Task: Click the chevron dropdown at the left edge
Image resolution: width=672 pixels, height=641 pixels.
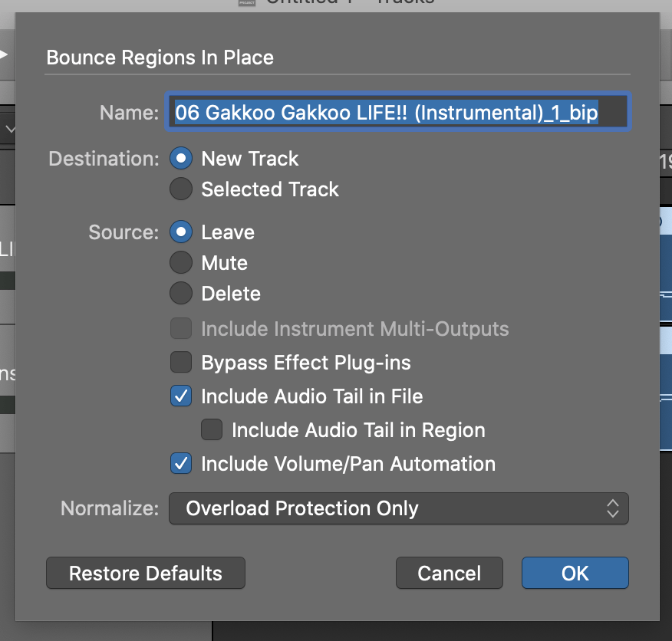Action: click(9, 130)
